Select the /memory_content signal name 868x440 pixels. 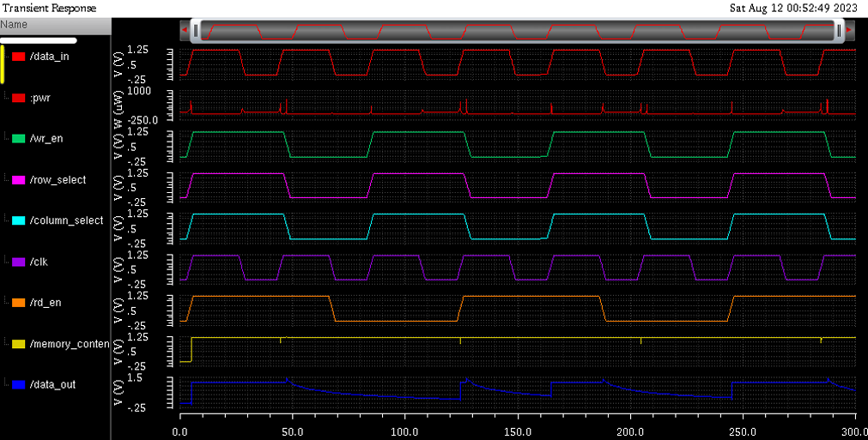(70, 344)
